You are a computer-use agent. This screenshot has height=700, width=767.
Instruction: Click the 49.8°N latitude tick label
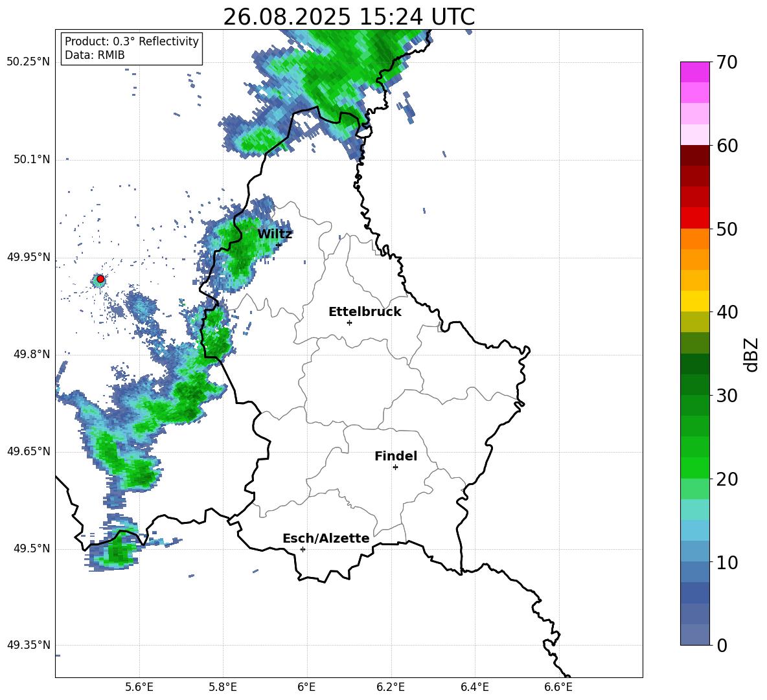click(x=31, y=354)
